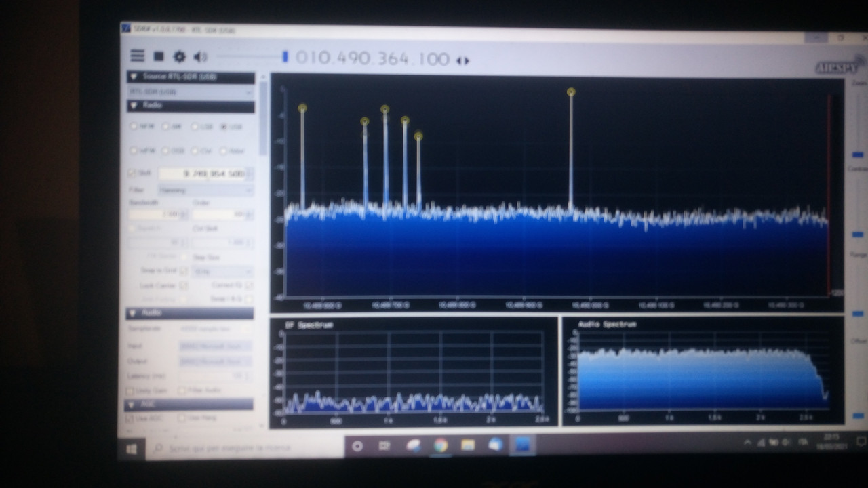Adjust the Offset slider on right side
868x488 pixels.
pyautogui.click(x=858, y=415)
